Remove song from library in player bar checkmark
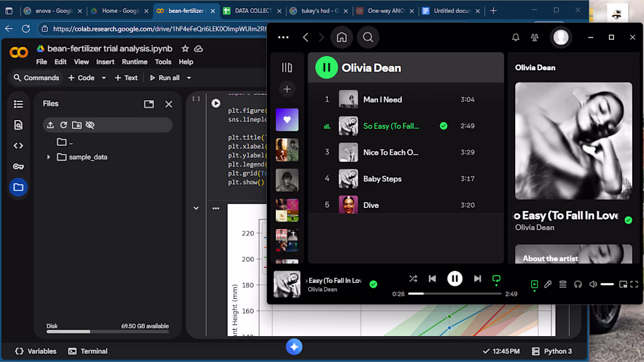This screenshot has width=644, height=362. click(373, 284)
